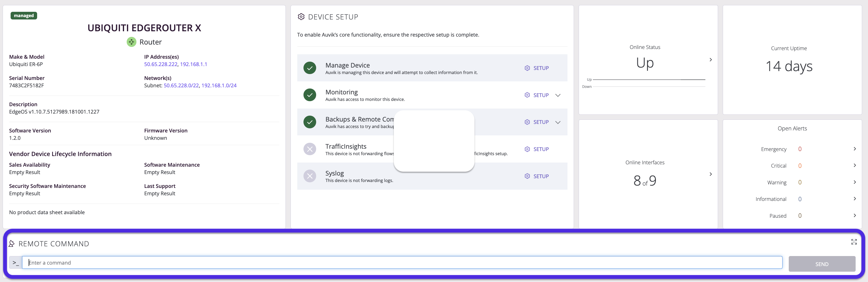Click the EdgeOS v1.10.7 description text

pyautogui.click(x=54, y=112)
